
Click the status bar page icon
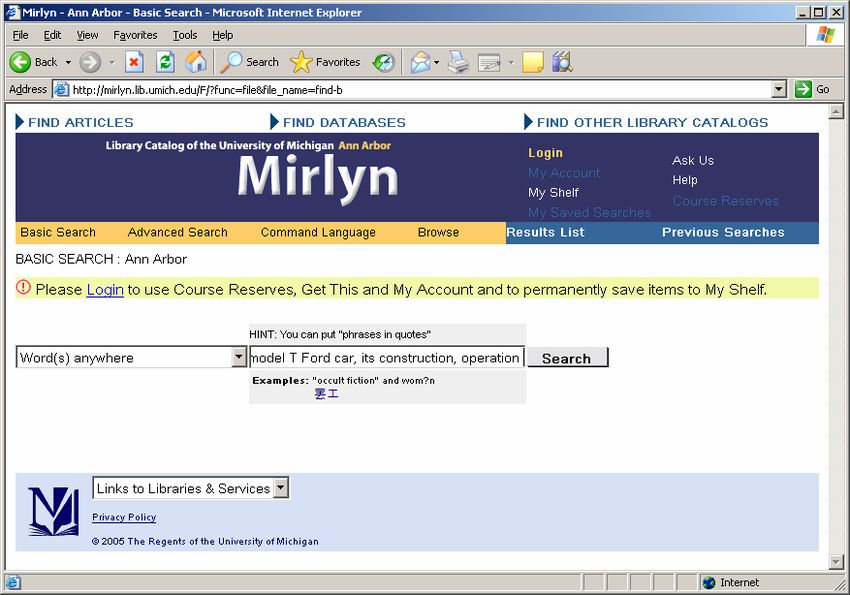[13, 583]
